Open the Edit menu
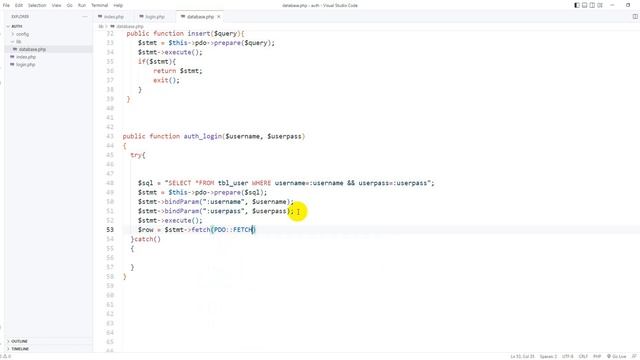 point(19,5)
